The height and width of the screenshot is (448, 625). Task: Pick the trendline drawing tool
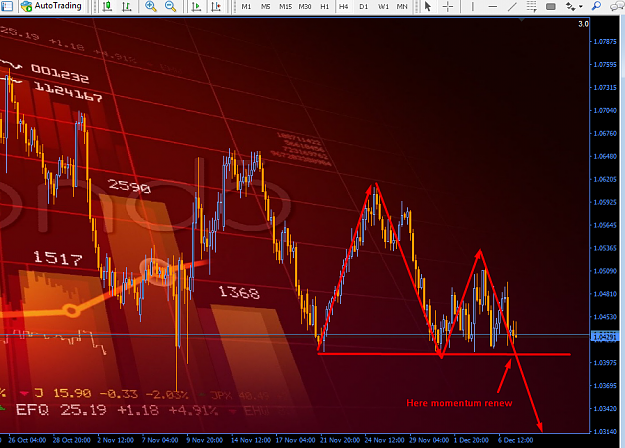(512, 6)
